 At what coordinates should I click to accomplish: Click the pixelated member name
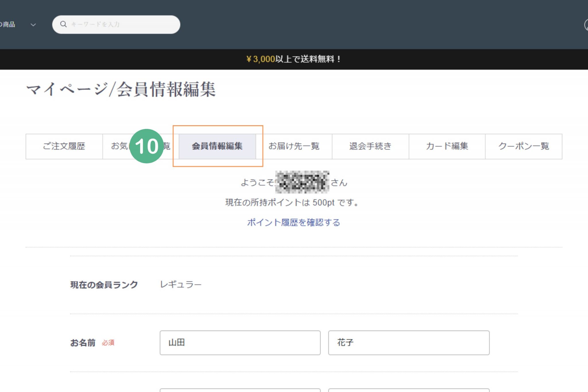[x=302, y=182]
